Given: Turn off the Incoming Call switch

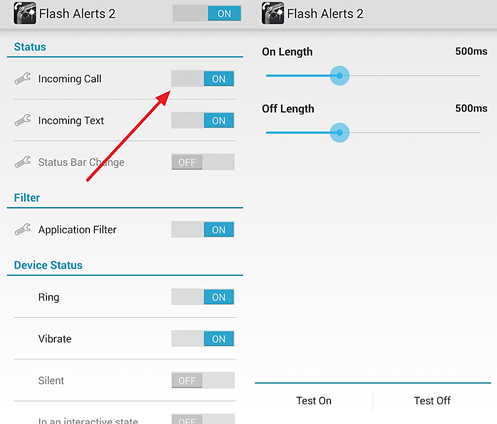Looking at the screenshot, I should (203, 79).
